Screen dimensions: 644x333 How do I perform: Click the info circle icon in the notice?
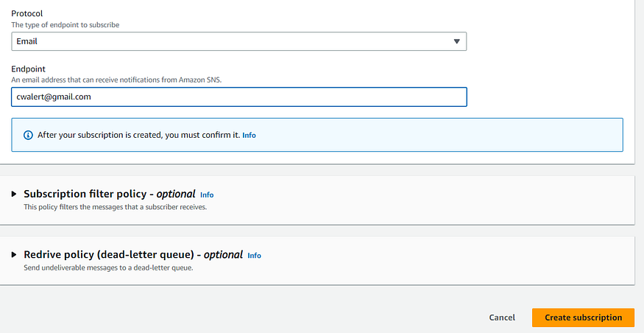pyautogui.click(x=29, y=135)
